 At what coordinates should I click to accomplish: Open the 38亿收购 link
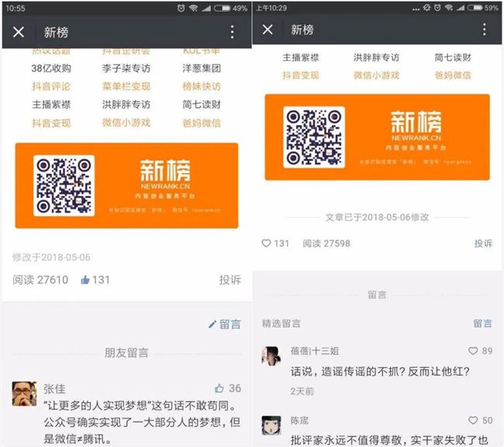pos(51,68)
